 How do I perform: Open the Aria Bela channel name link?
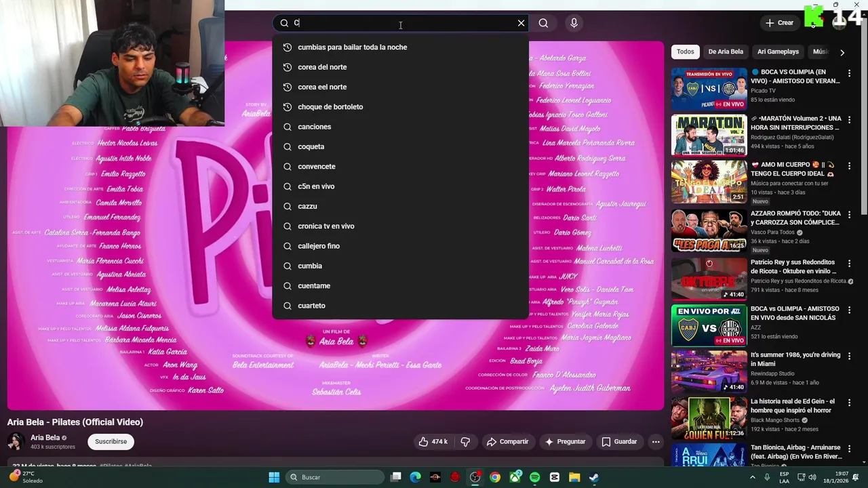point(45,438)
